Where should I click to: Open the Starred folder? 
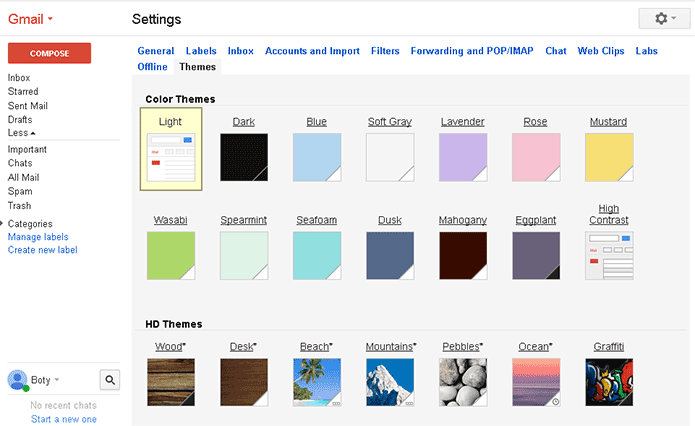tap(23, 91)
